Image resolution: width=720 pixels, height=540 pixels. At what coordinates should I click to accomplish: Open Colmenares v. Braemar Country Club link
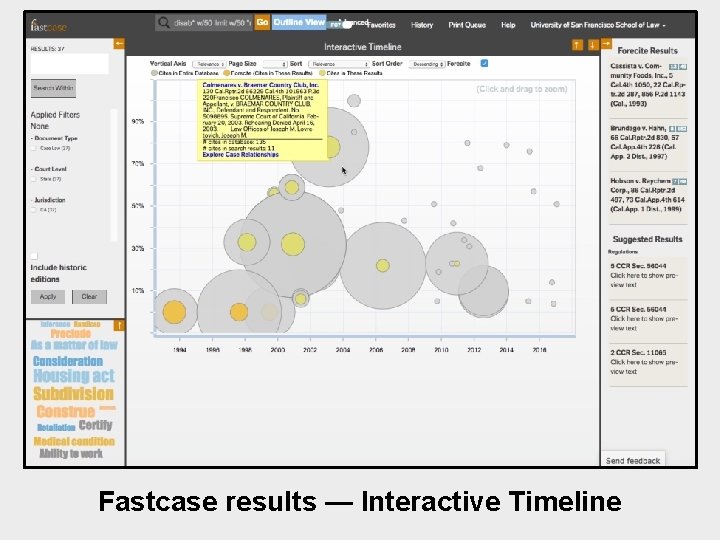click(x=260, y=85)
